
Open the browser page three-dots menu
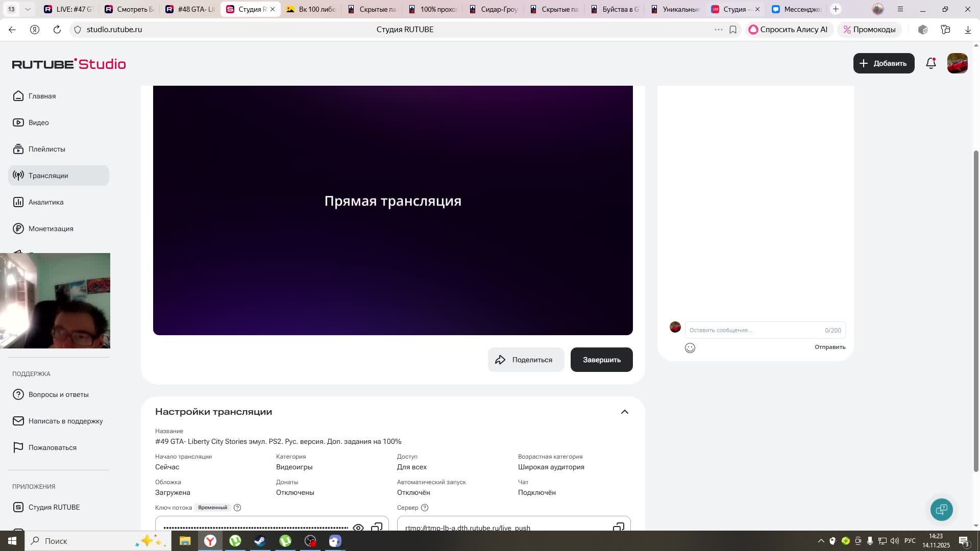click(x=718, y=30)
